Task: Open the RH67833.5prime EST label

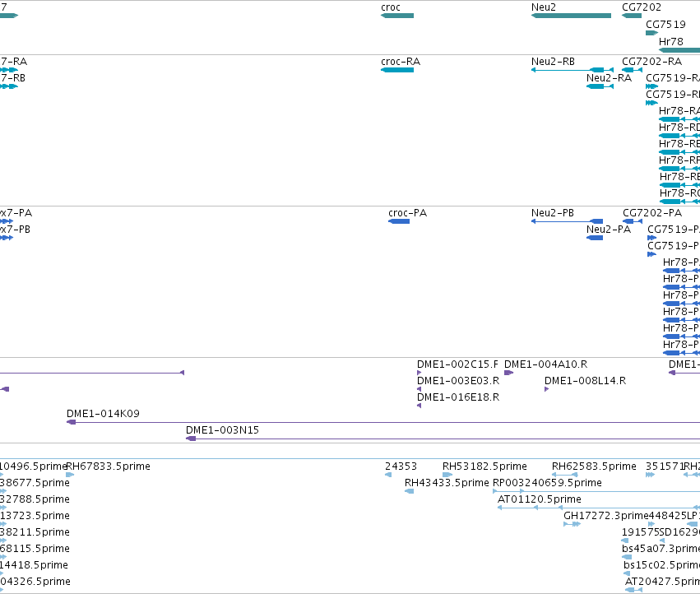Action: 109,466
